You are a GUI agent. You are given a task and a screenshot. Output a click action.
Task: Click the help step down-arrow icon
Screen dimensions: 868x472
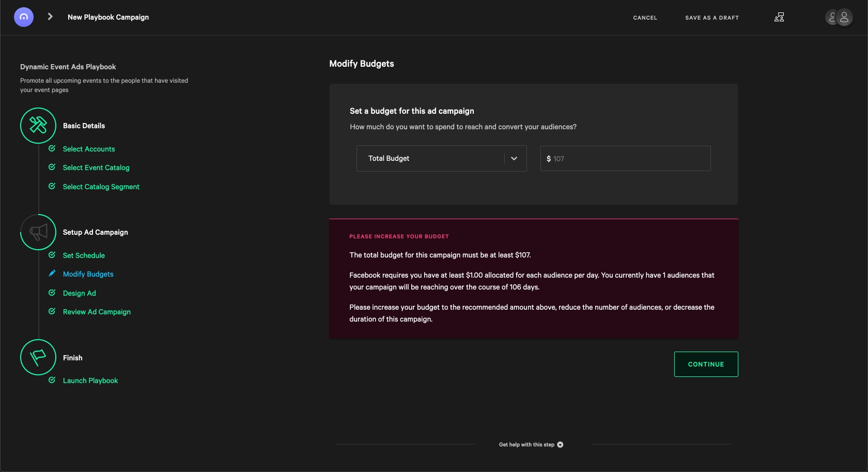[x=560, y=445]
